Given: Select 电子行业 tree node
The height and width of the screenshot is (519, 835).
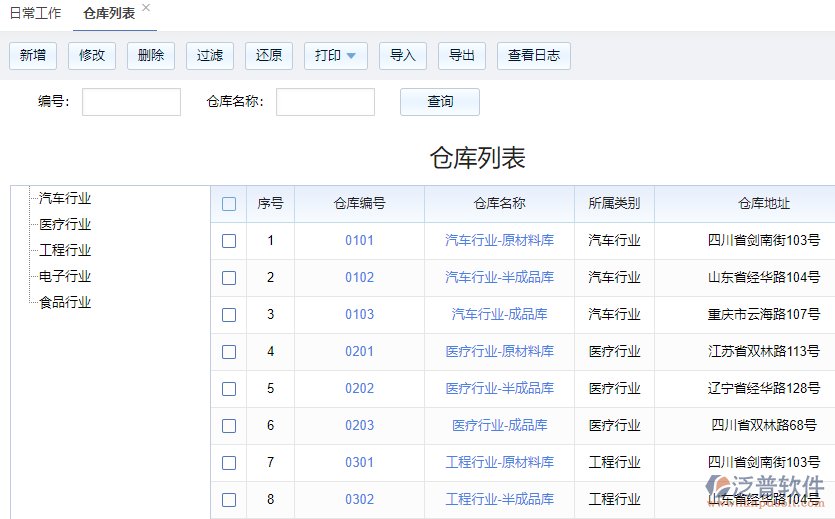Looking at the screenshot, I should 65,277.
